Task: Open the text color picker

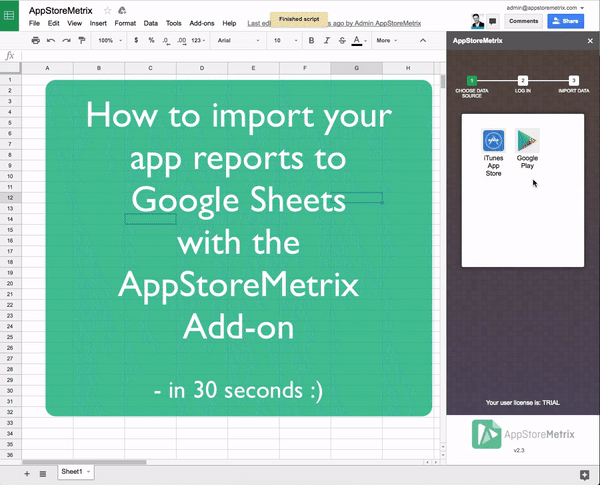Action: (357, 40)
